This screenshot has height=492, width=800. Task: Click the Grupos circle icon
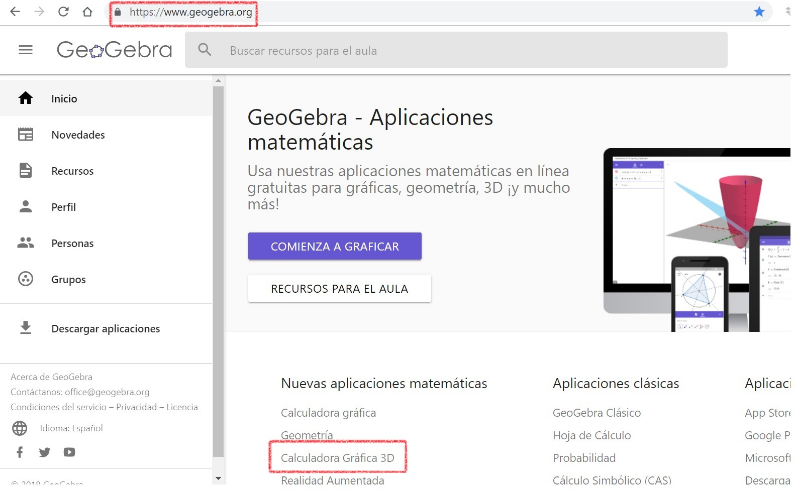pyautogui.click(x=26, y=279)
